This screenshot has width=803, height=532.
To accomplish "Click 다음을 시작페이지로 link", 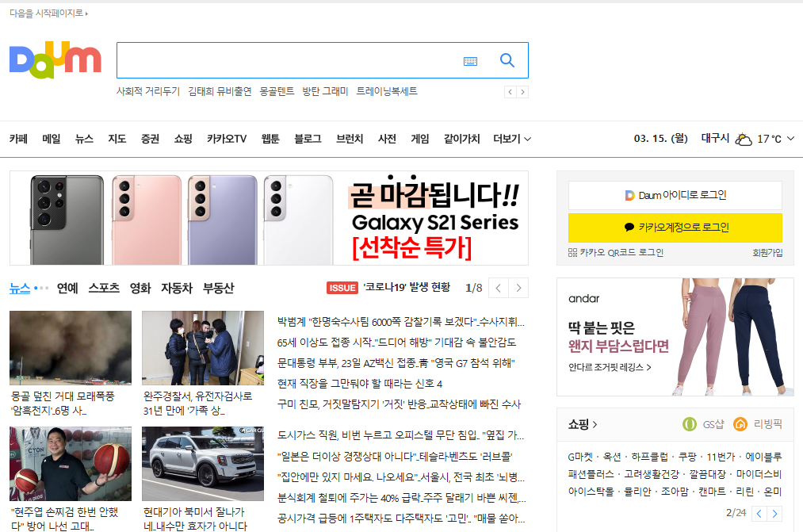I will coord(48,13).
